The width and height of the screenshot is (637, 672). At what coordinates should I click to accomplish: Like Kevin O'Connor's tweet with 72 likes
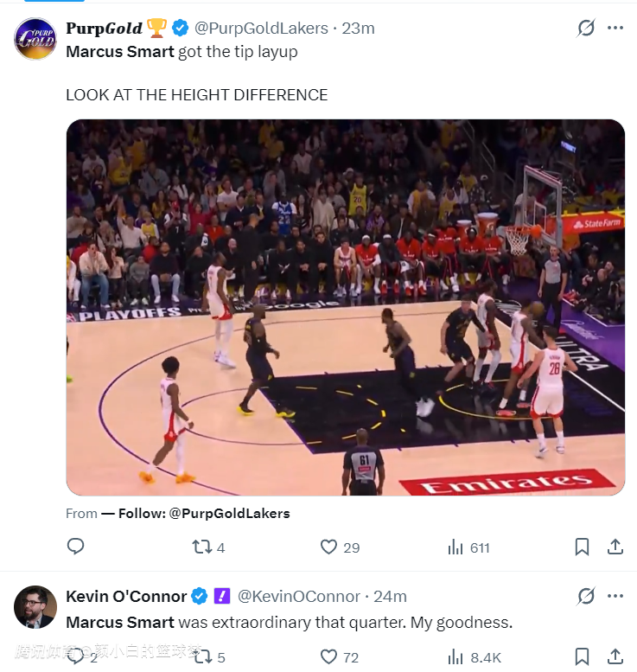328,656
